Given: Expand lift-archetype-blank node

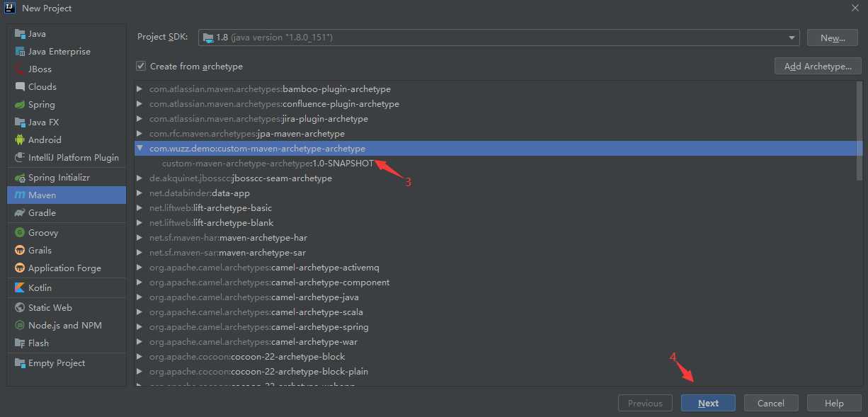Looking at the screenshot, I should pyautogui.click(x=139, y=223).
